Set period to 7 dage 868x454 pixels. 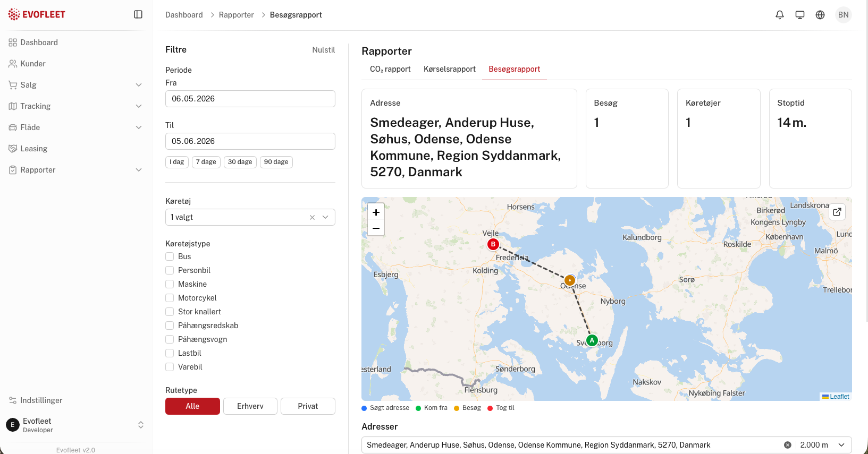click(206, 162)
